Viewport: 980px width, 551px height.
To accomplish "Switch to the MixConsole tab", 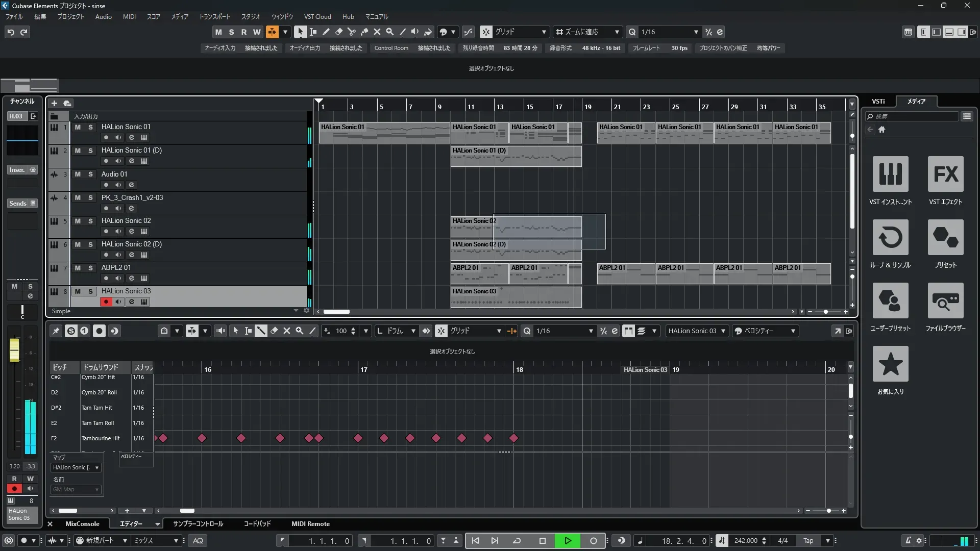I will (82, 524).
